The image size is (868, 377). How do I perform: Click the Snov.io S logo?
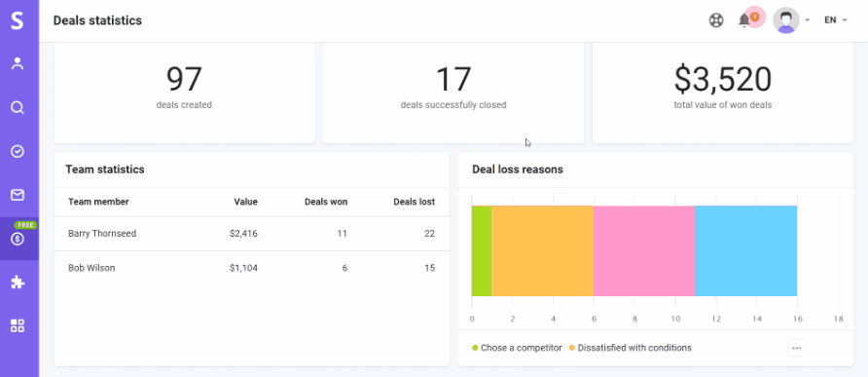(18, 21)
